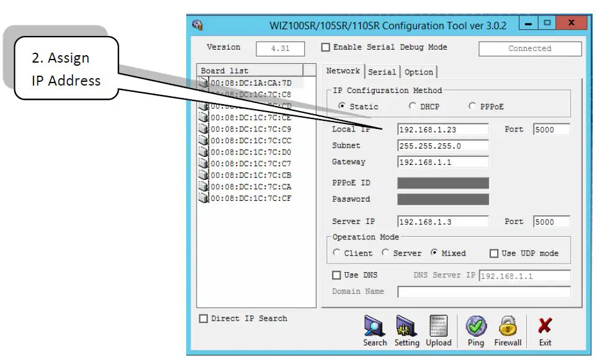Screen dimensions: 602x364
Task: Choose the DHCP radio button
Action: coord(412,105)
